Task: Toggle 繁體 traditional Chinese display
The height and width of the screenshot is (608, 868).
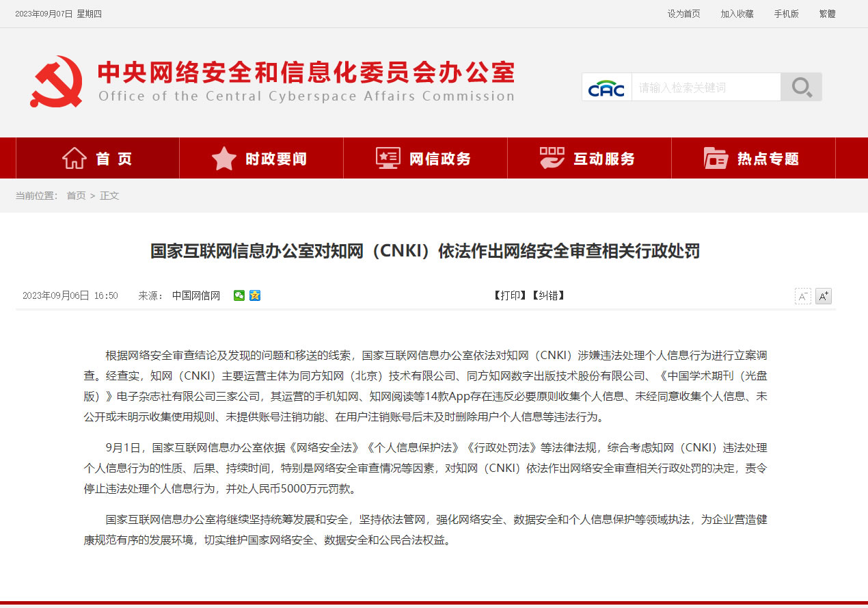Action: point(827,14)
